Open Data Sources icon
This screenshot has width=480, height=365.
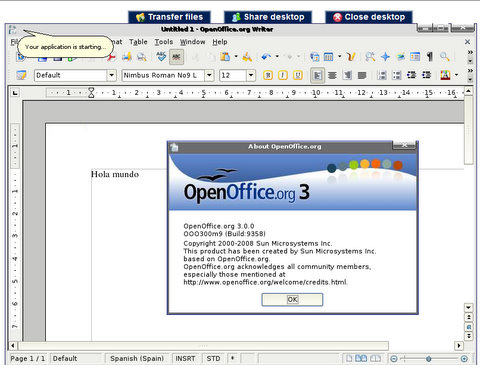point(415,57)
